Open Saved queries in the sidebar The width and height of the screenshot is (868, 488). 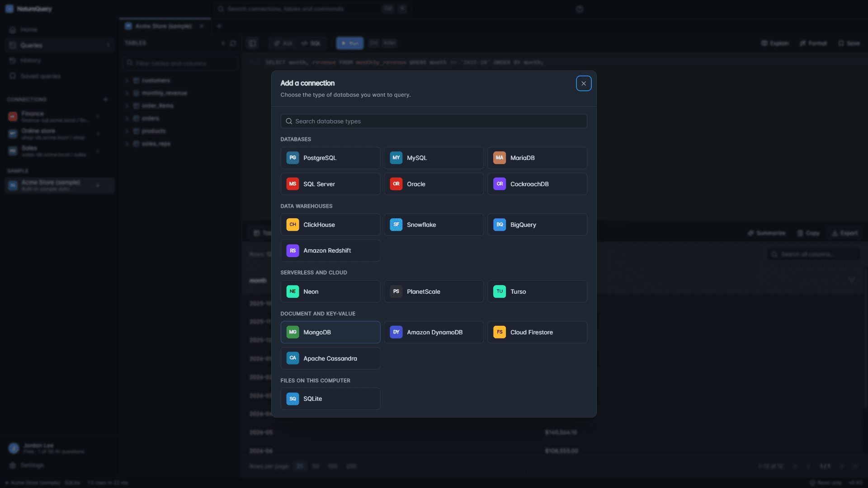tap(59, 76)
